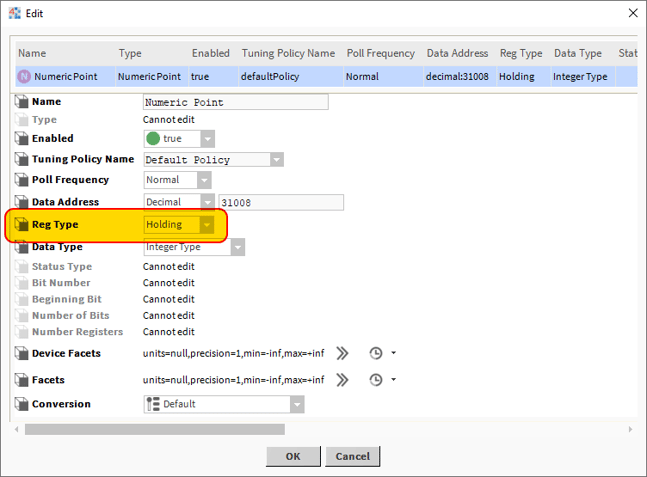The height and width of the screenshot is (477, 647).
Task: Click the Tuning Policy Name column header
Action: point(288,53)
